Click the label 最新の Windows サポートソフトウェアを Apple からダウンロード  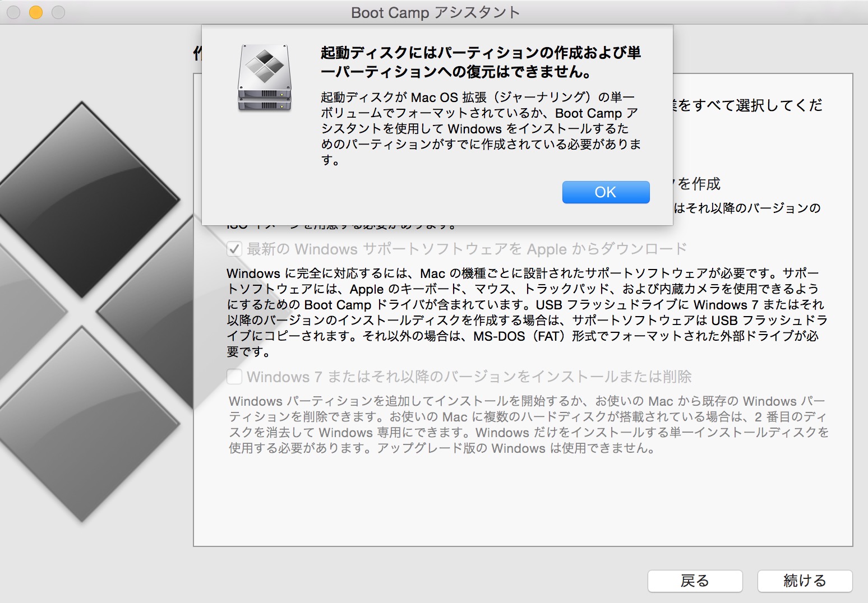click(467, 249)
